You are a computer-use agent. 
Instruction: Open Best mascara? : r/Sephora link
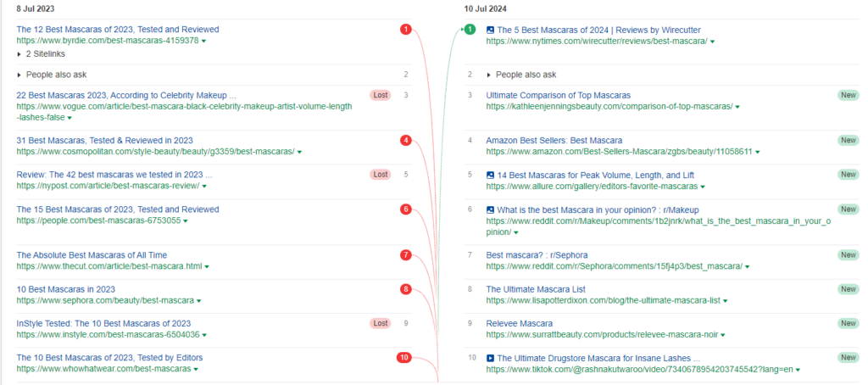coord(537,255)
